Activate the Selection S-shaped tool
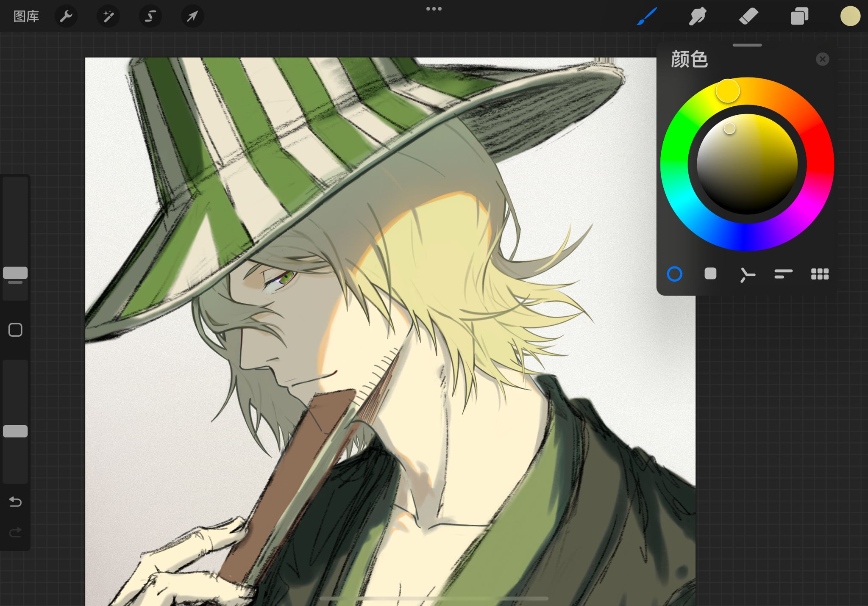Viewport: 868px width, 606px height. click(x=150, y=17)
